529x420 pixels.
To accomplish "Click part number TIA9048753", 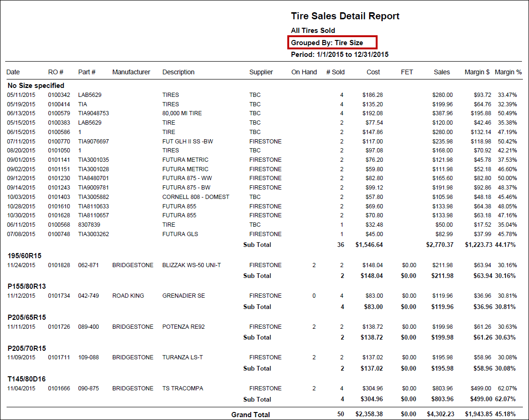I will pyautogui.click(x=94, y=113).
